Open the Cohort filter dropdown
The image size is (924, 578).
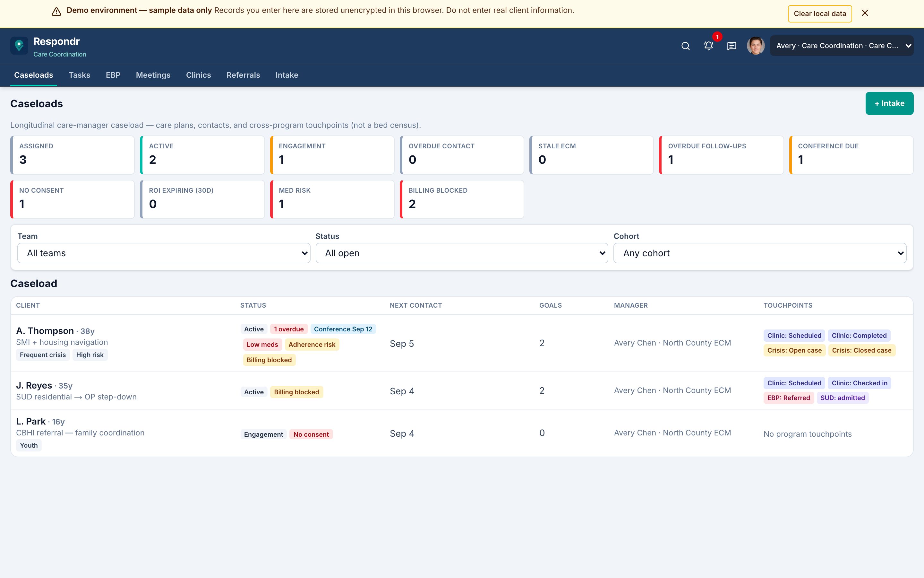pyautogui.click(x=760, y=253)
